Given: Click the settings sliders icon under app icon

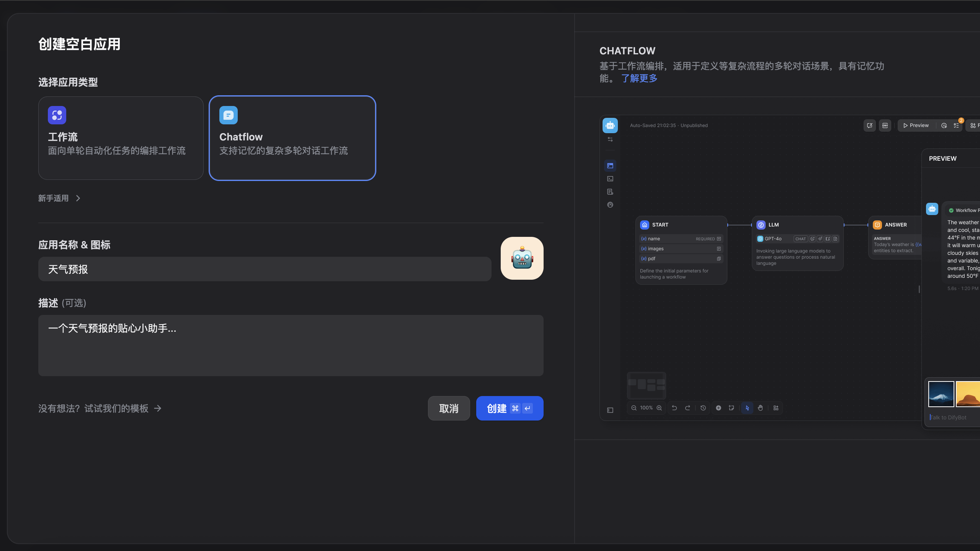Looking at the screenshot, I should click(x=610, y=139).
